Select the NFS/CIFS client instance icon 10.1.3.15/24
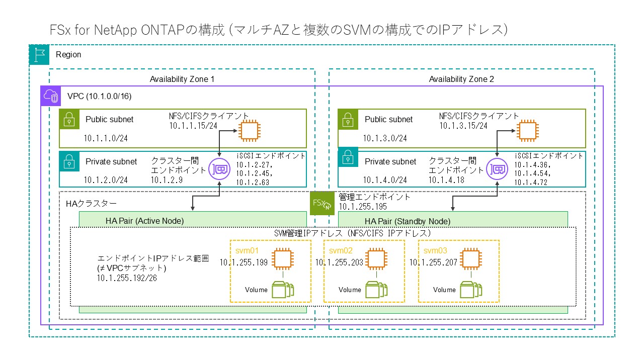The image size is (644, 362). tap(527, 131)
